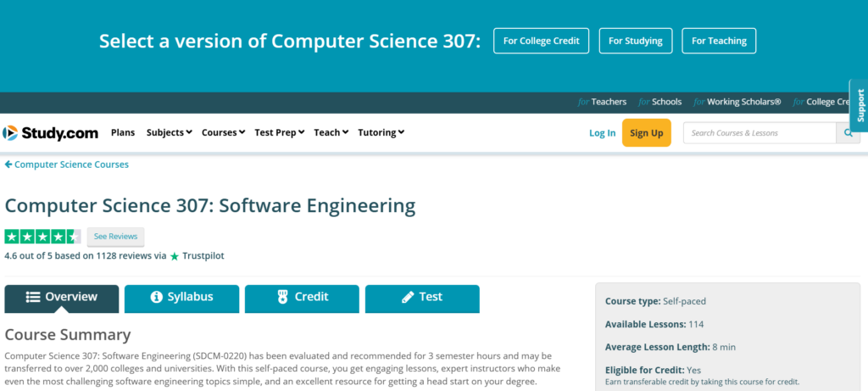Expand the Teach dropdown
This screenshot has width=868, height=391.
331,133
